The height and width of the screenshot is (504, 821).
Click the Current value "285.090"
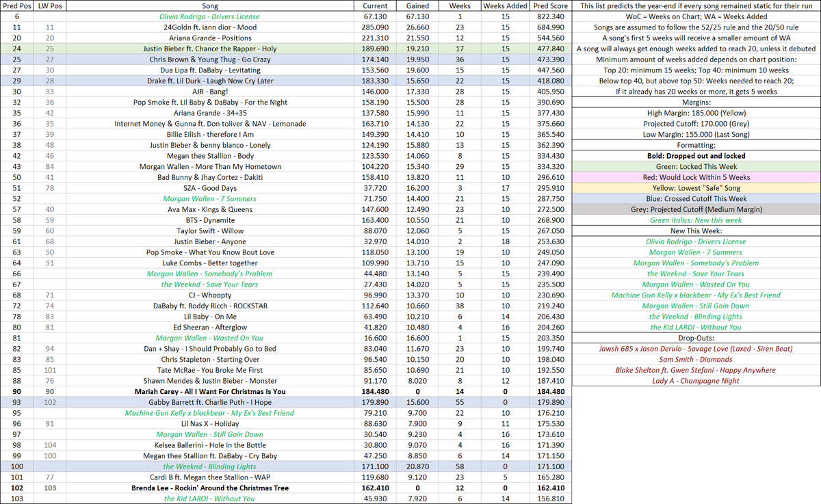(x=375, y=27)
